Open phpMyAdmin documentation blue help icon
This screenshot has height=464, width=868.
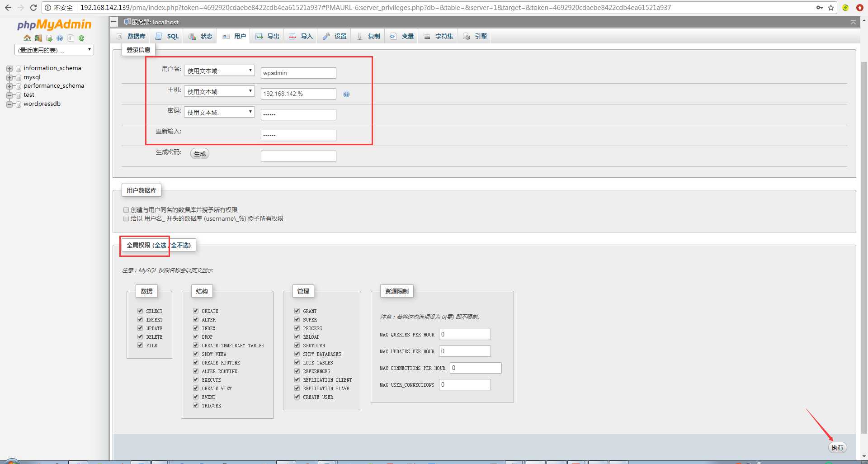[x=60, y=38]
